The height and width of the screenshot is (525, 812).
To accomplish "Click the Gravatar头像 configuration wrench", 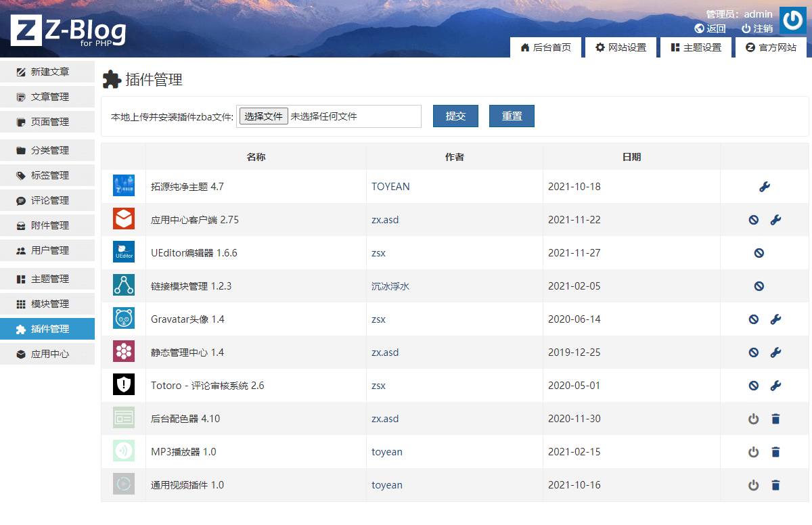I will 775,319.
